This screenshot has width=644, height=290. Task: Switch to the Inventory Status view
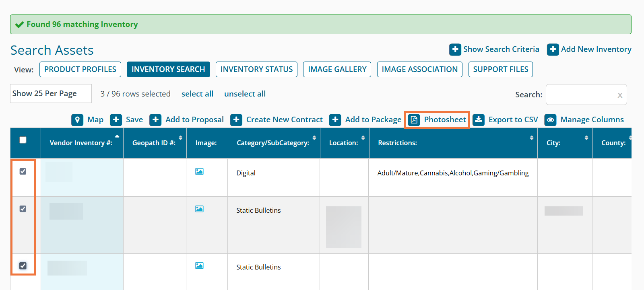click(x=256, y=69)
